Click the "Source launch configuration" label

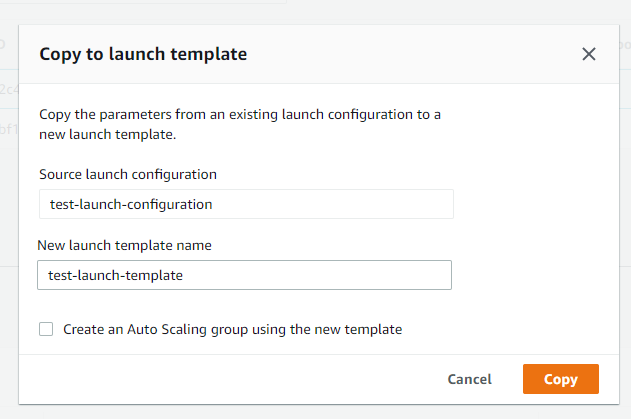128,174
